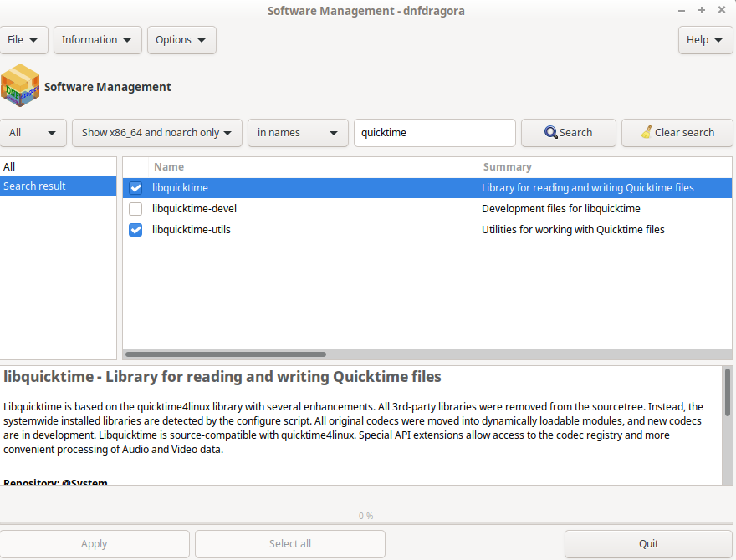736x560 pixels.
Task: Click summary 'Development files for libquicktime'
Action: point(561,209)
